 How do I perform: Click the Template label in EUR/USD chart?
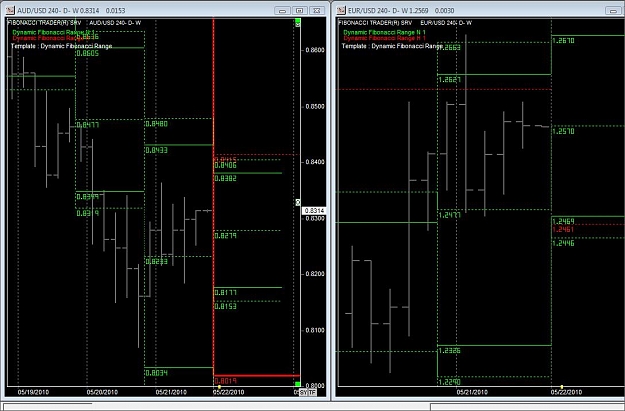(392, 46)
